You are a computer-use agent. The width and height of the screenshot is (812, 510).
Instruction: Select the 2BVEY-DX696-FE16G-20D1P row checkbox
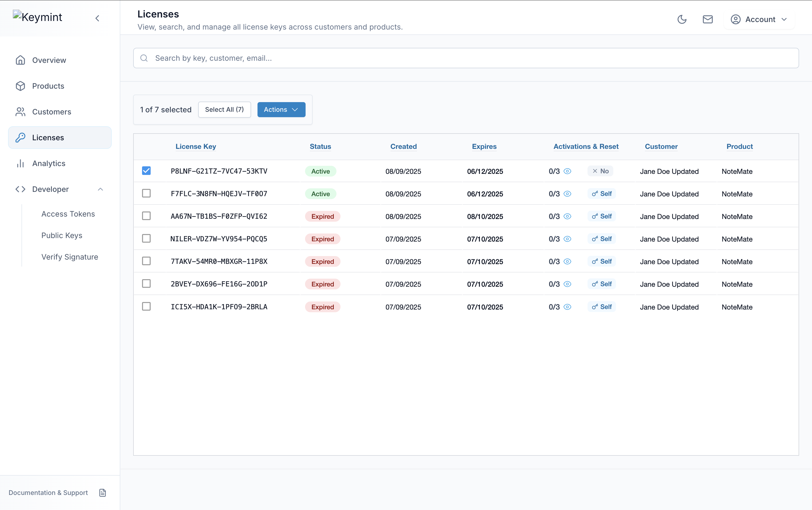click(146, 284)
